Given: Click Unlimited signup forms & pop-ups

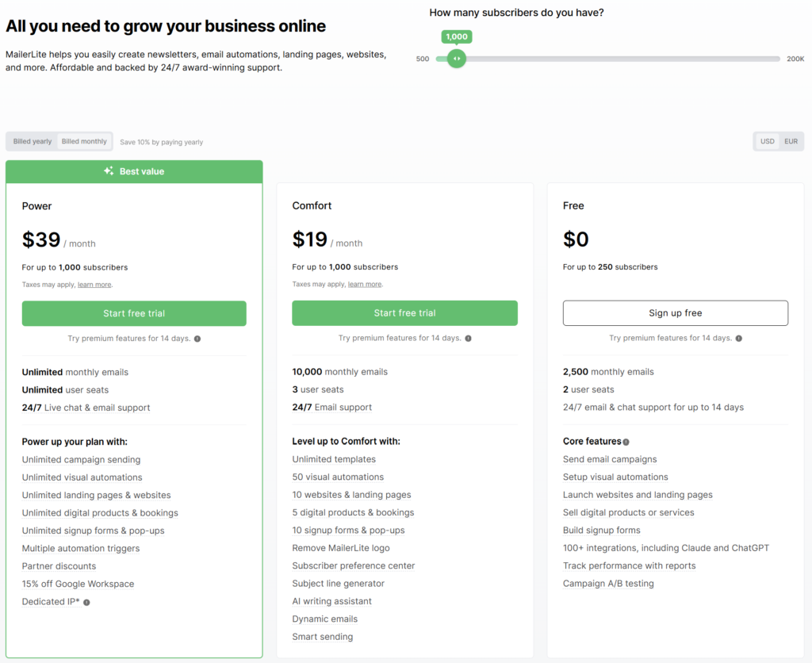Looking at the screenshot, I should pyautogui.click(x=94, y=531).
